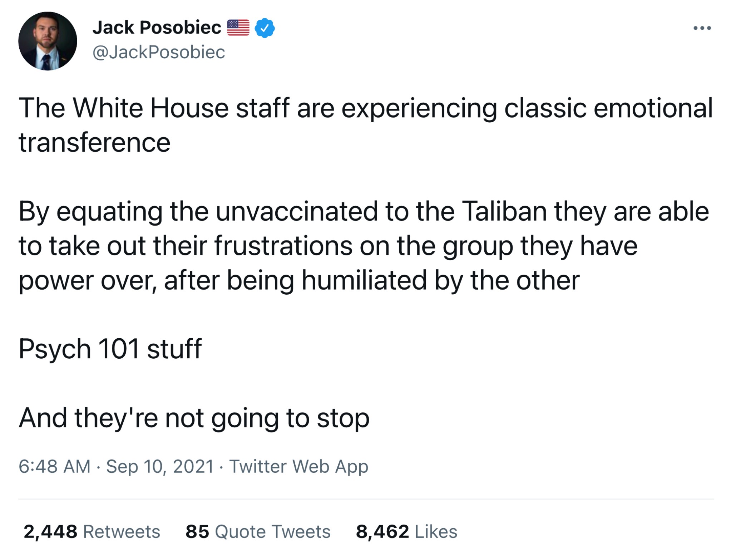Click the 2,448 retweet count number
The width and height of the screenshot is (731, 560).
50,531
